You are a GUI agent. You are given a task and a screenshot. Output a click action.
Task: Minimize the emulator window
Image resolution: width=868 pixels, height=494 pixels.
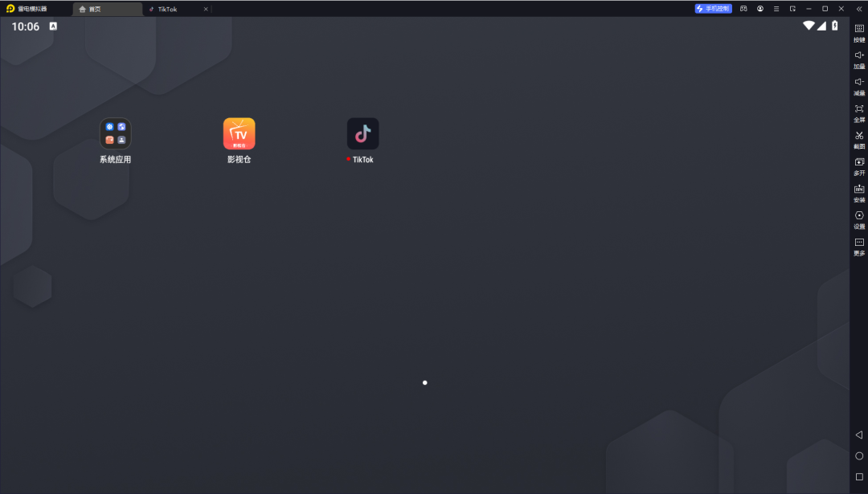pyautogui.click(x=809, y=8)
